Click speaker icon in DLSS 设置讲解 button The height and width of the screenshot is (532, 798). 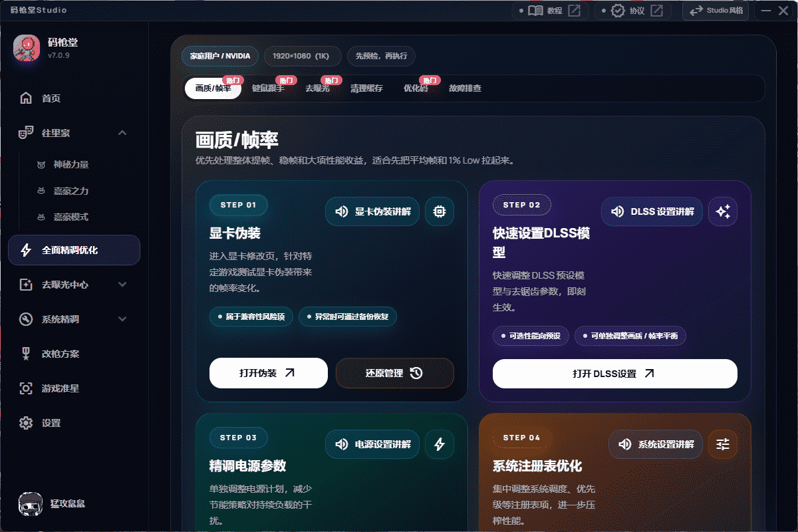(x=618, y=211)
